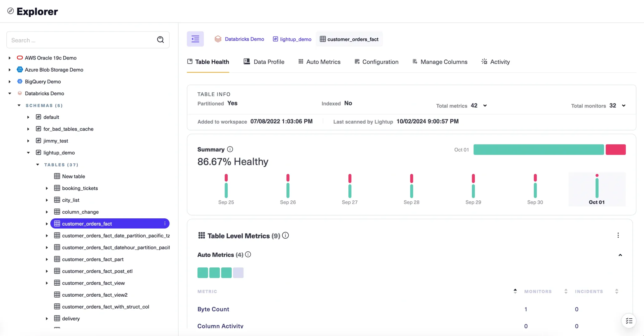Viewport: 644px width, 336px height.
Task: Open the Activity tab
Action: pos(500,62)
